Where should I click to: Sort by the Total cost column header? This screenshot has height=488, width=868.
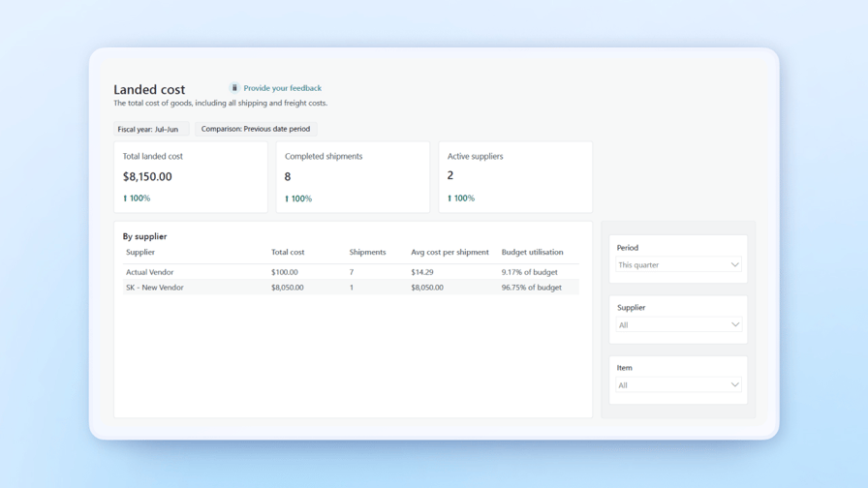tap(288, 253)
